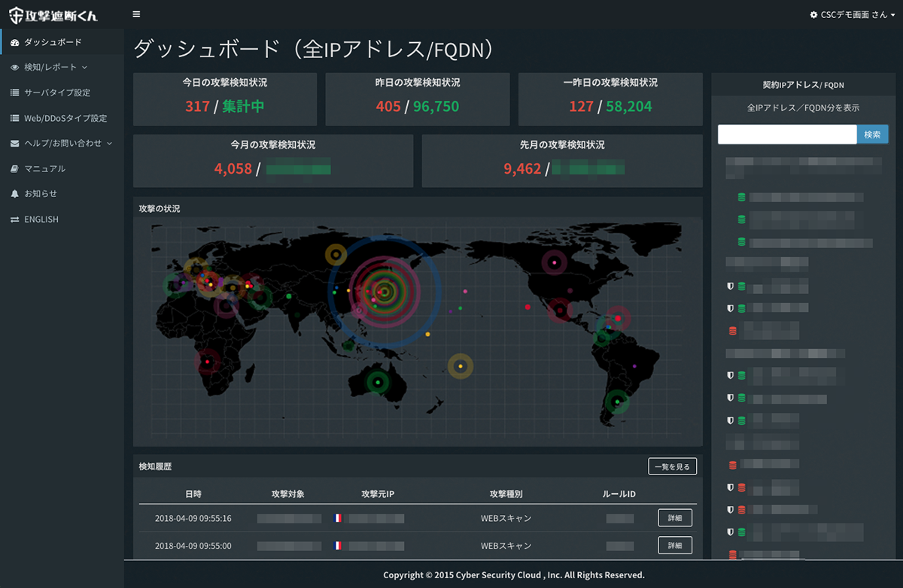The image size is (903, 588).
Task: Expand the 検知/レポート submenu chevron
Action: [x=84, y=68]
